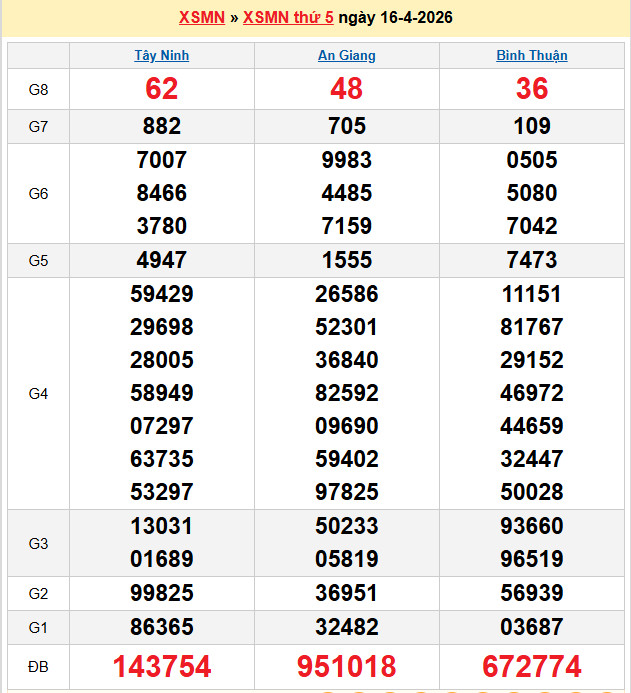Select the red G8 number 36
This screenshot has width=631, height=693.
tap(532, 89)
